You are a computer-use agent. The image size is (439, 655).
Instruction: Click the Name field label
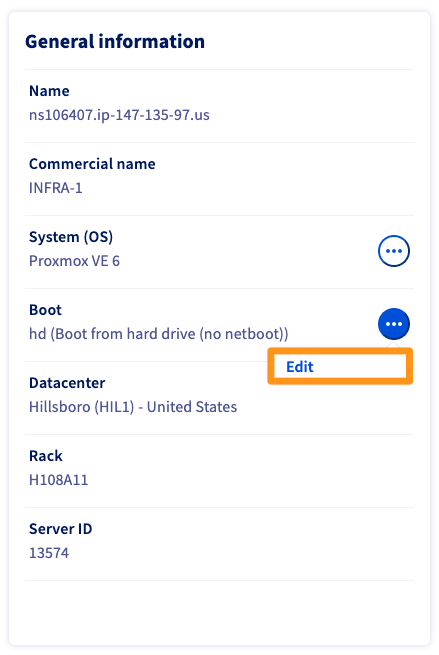point(49,91)
